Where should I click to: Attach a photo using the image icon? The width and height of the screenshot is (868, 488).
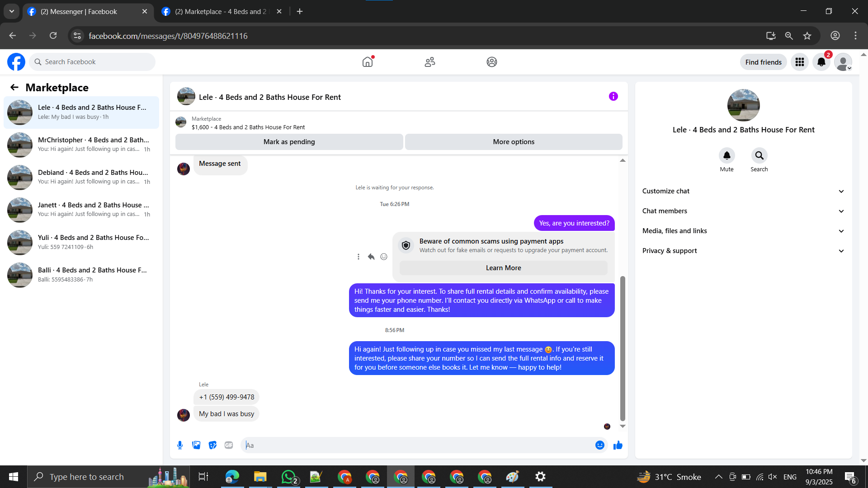(196, 445)
